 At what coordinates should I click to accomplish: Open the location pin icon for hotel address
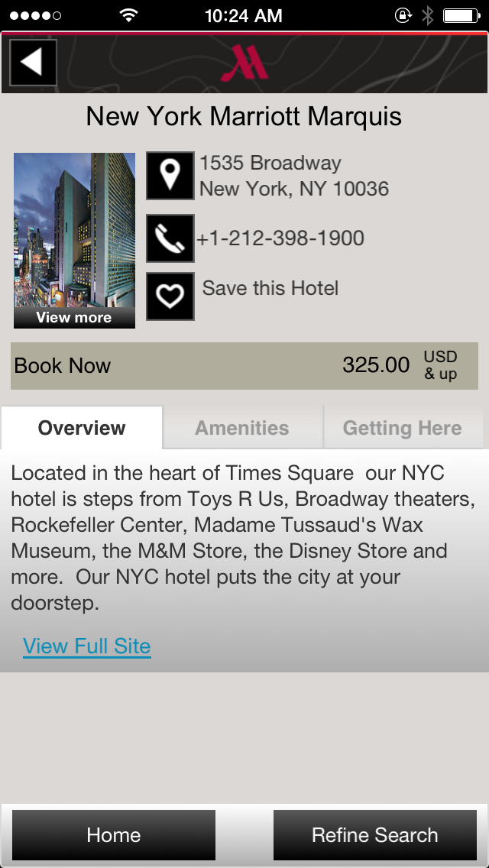point(170,176)
